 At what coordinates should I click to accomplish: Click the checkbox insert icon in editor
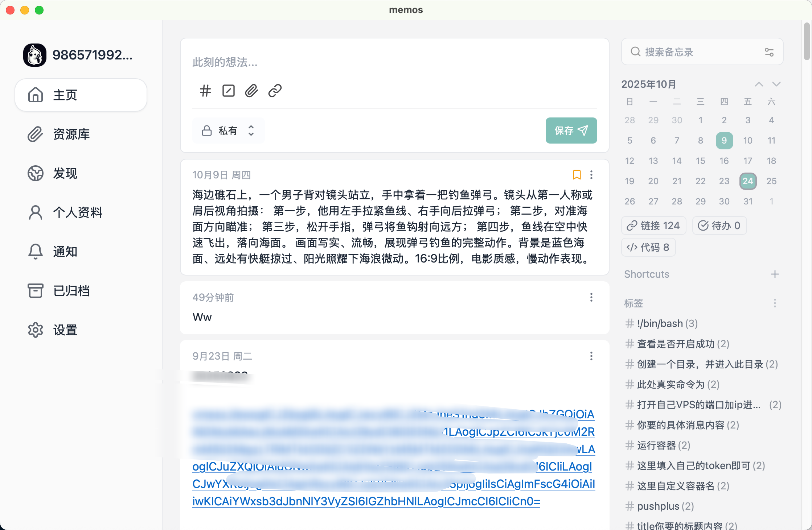[228, 91]
